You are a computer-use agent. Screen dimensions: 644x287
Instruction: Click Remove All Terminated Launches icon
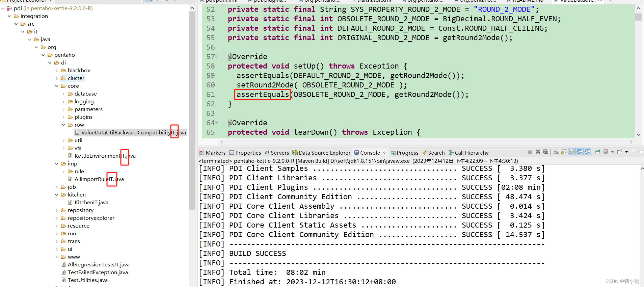545,152
